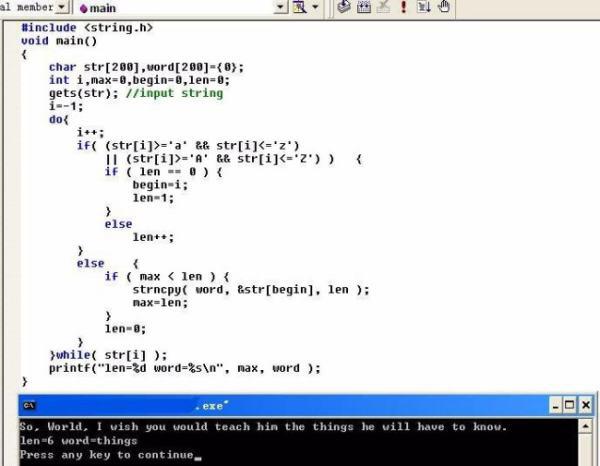This screenshot has width=600, height=466.
Task: Click the console scrollbar up arrow
Action: (x=586, y=426)
